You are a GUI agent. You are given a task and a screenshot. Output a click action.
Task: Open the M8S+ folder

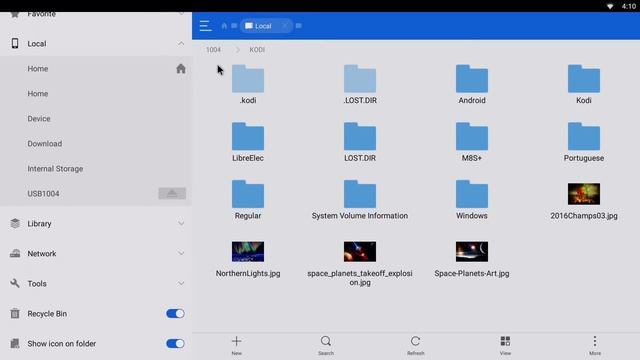click(472, 142)
